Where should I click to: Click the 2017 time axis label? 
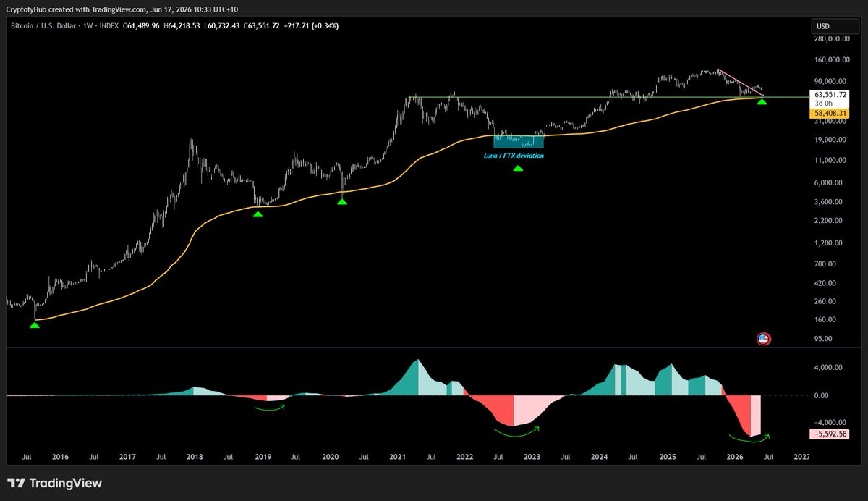[127, 457]
